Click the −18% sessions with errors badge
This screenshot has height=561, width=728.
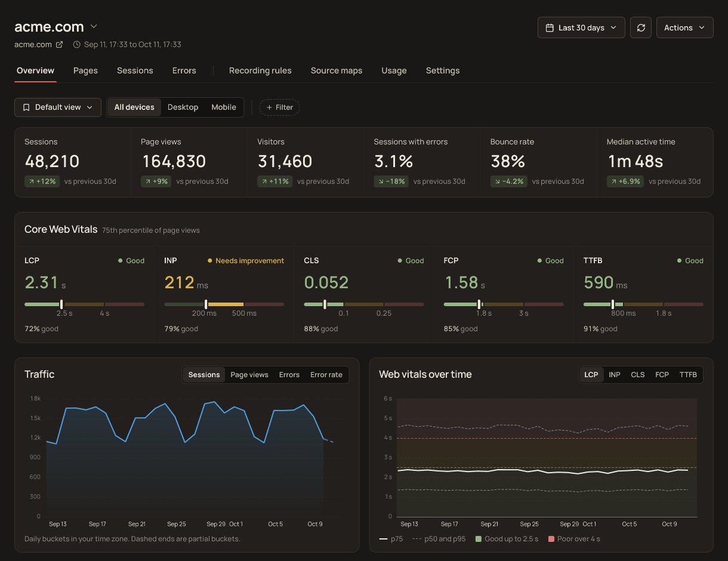point(391,181)
